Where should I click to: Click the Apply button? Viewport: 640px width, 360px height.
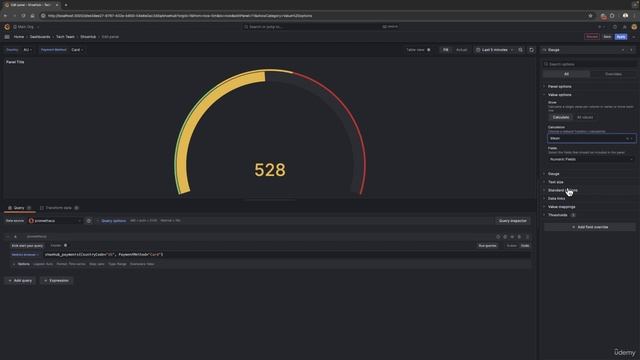[x=621, y=37]
